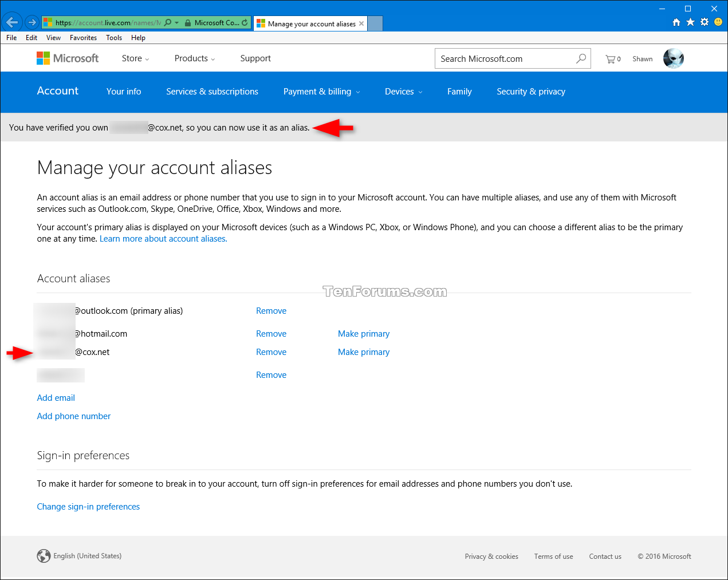728x580 pixels.
Task: Change language English (United States)
Action: tap(87, 556)
